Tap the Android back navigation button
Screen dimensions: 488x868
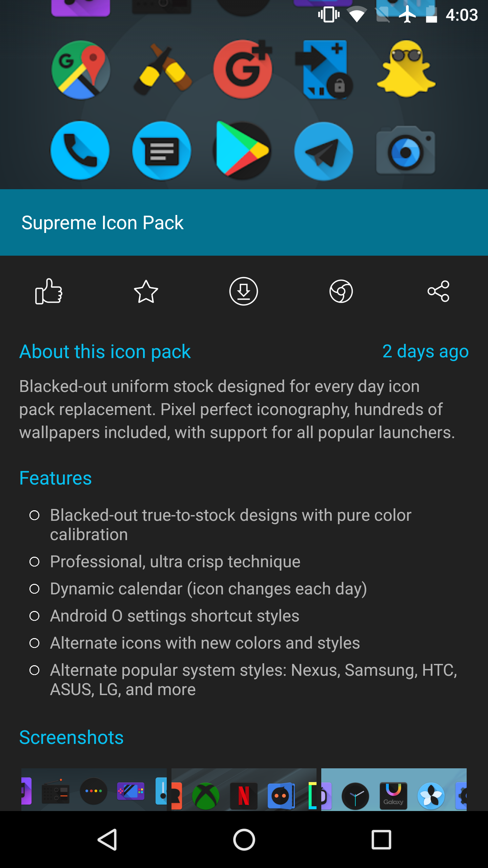point(107,840)
